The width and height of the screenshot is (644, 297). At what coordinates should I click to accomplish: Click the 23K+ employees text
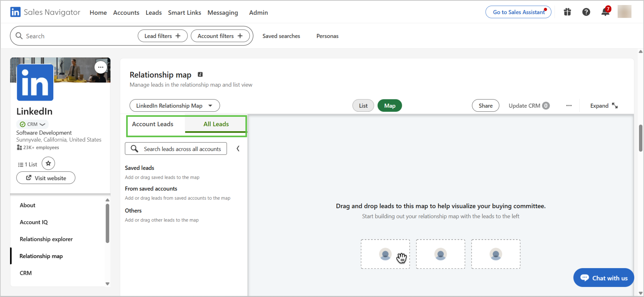pyautogui.click(x=41, y=147)
